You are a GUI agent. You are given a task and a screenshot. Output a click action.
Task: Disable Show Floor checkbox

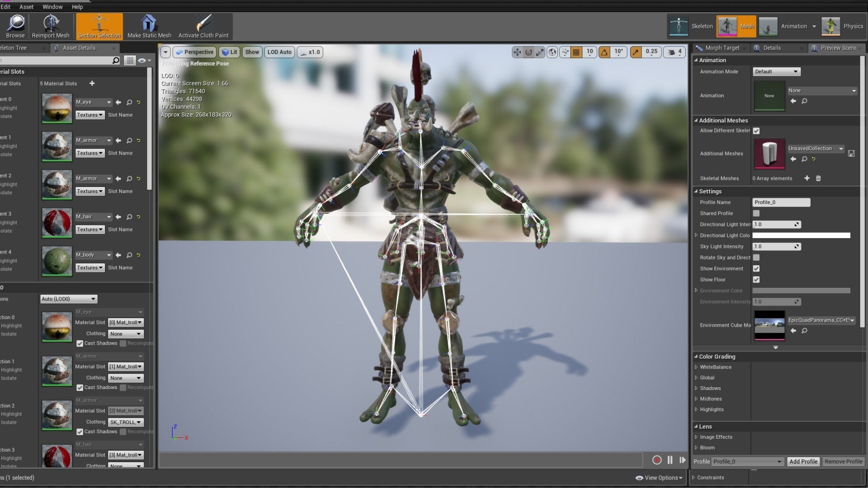(756, 280)
